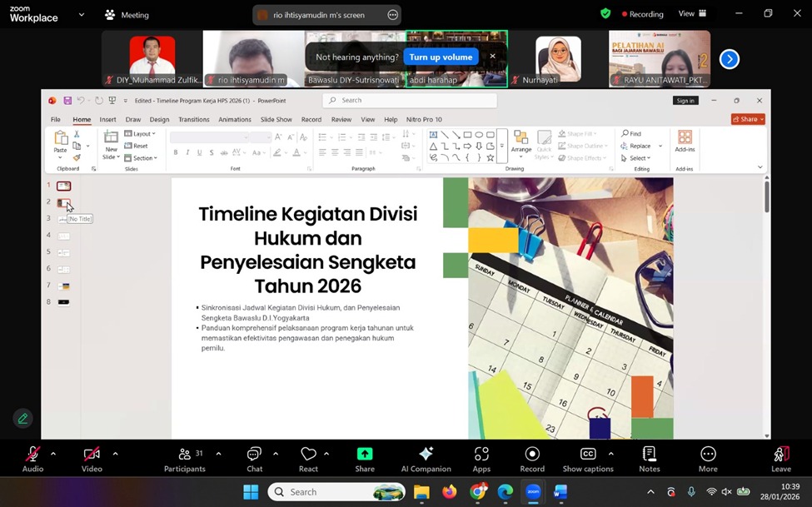Dismiss the Not hearing anything notification
Screen dimensions: 812x507
tap(492, 56)
